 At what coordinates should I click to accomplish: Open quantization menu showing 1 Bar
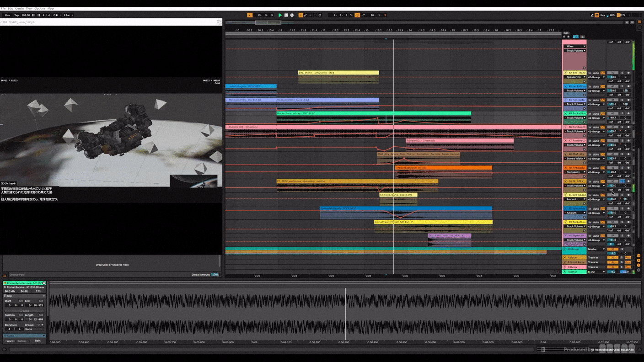tap(68, 15)
